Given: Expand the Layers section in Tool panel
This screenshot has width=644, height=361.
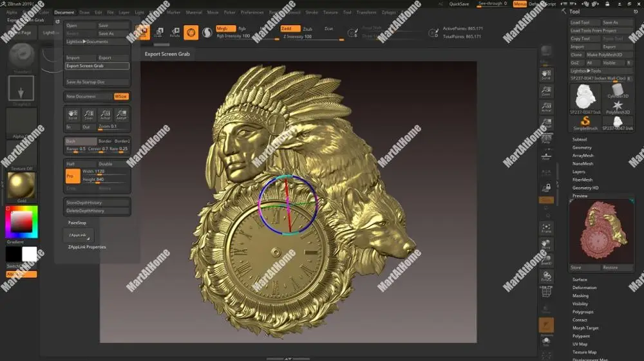Looking at the screenshot, I should 579,171.
